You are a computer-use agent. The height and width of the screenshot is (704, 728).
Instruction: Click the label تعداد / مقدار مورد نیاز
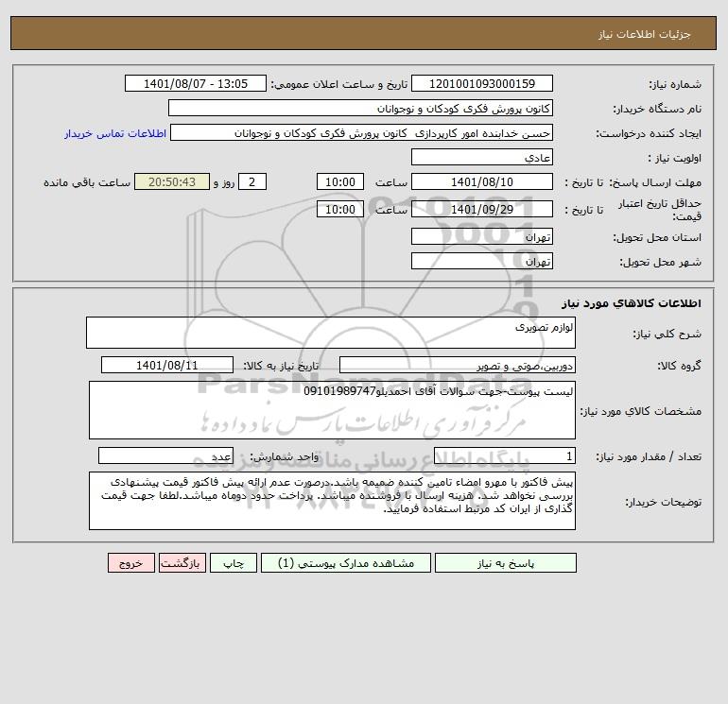(649, 456)
